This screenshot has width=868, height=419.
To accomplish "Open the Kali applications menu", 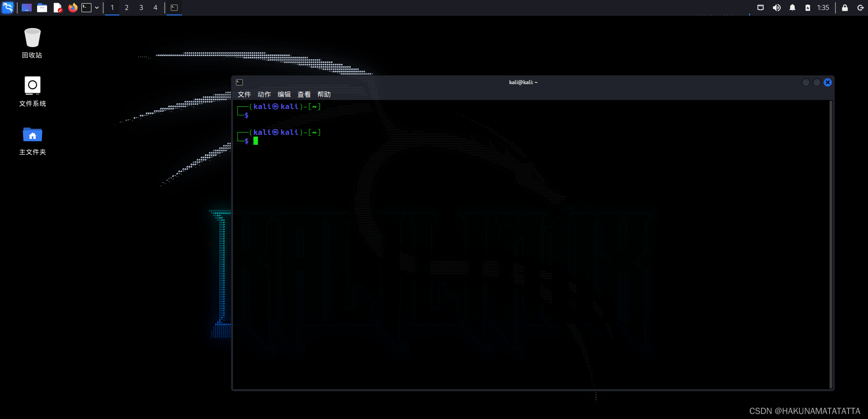I will (8, 8).
